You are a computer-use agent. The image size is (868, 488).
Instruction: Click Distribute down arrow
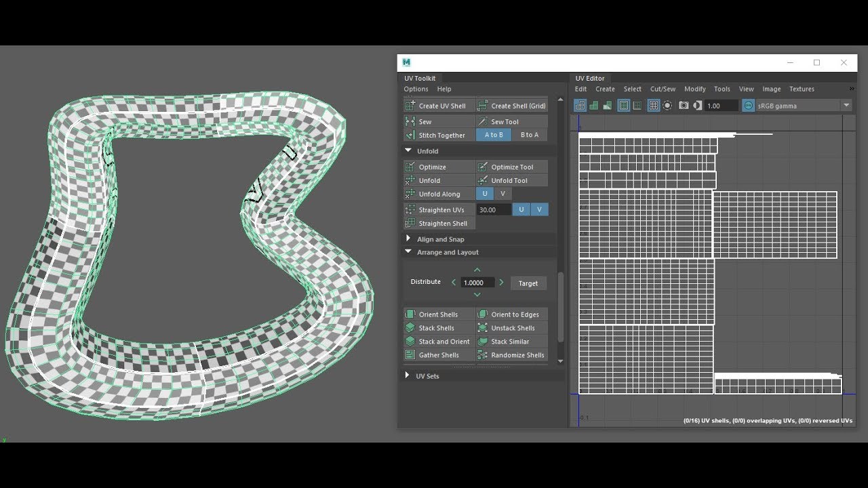(477, 295)
